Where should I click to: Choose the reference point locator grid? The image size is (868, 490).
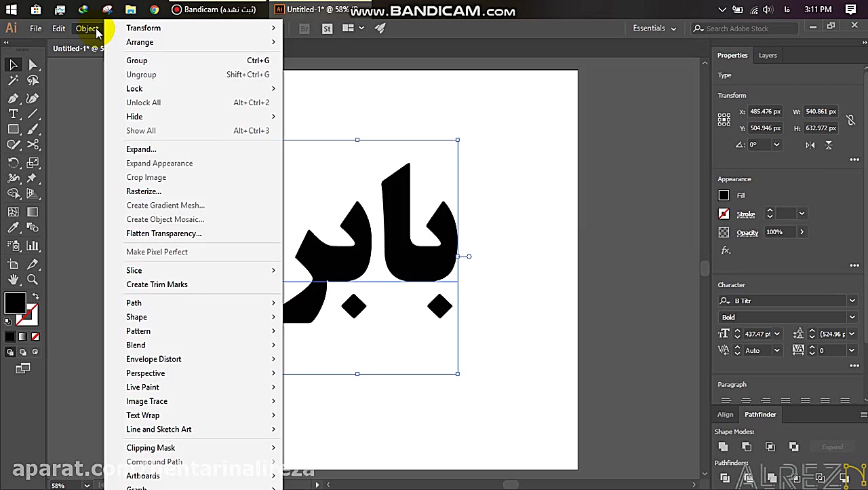pos(724,119)
